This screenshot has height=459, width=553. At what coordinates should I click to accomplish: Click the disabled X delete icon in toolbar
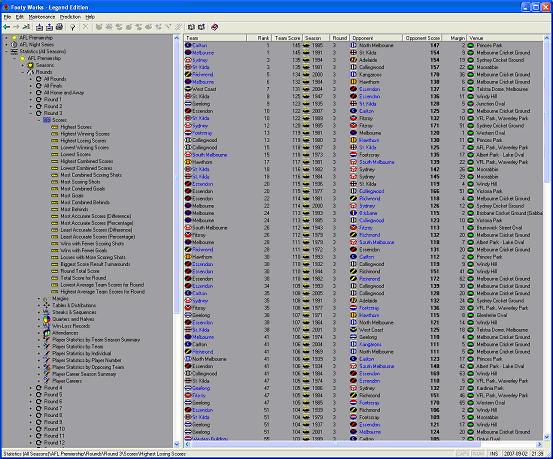click(x=85, y=27)
